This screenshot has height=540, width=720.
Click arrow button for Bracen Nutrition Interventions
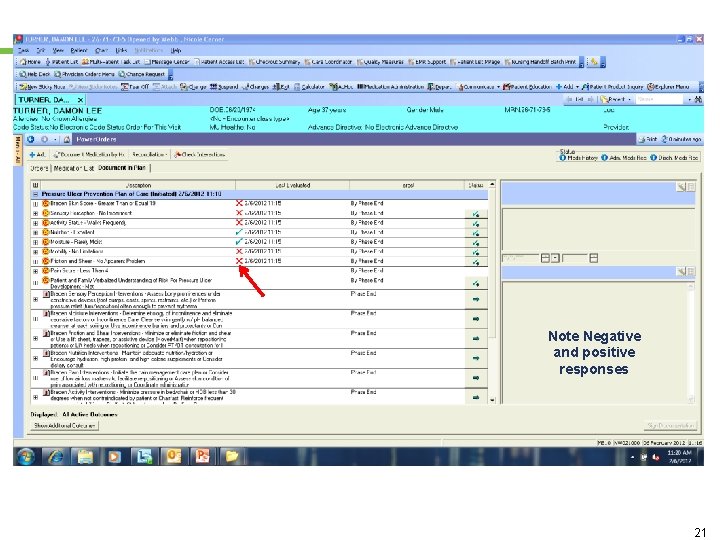pyautogui.click(x=476, y=358)
